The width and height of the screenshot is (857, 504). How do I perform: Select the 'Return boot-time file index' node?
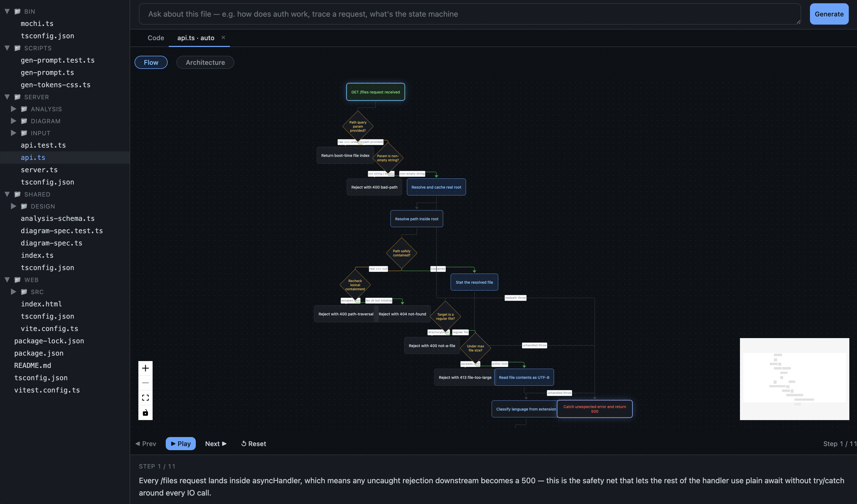345,156
